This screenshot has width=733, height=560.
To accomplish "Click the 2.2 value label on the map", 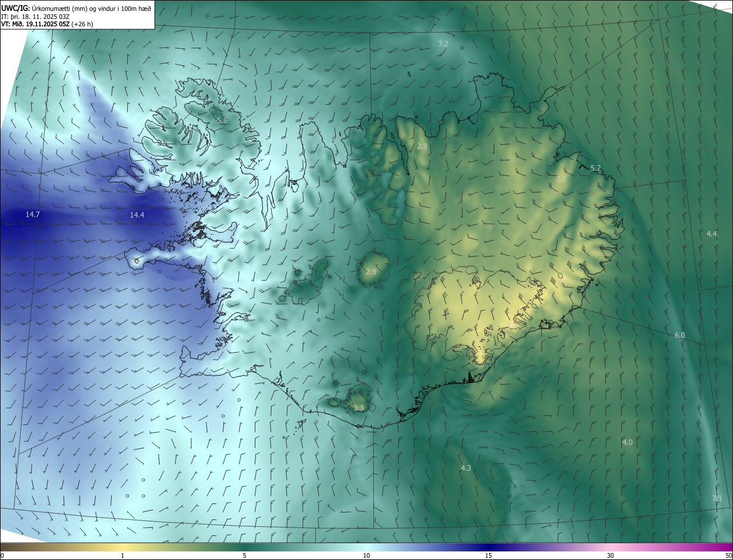I will click(561, 179).
